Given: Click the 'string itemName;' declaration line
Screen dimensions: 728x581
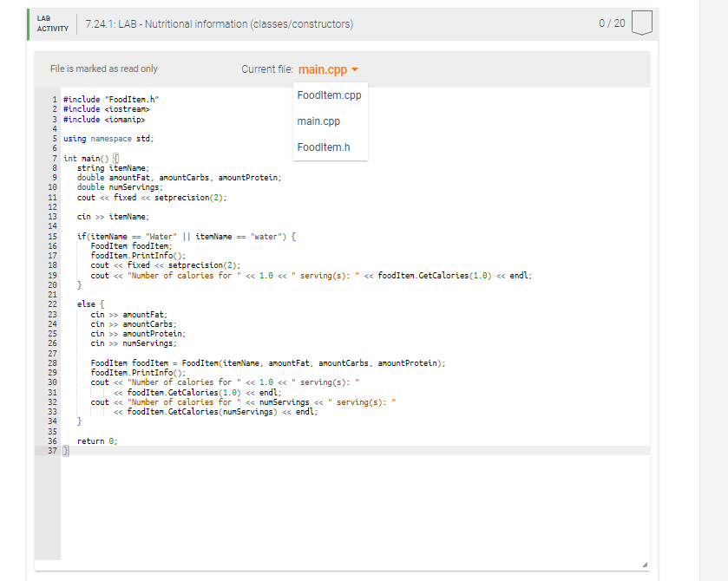Looking at the screenshot, I should pyautogui.click(x=114, y=168).
